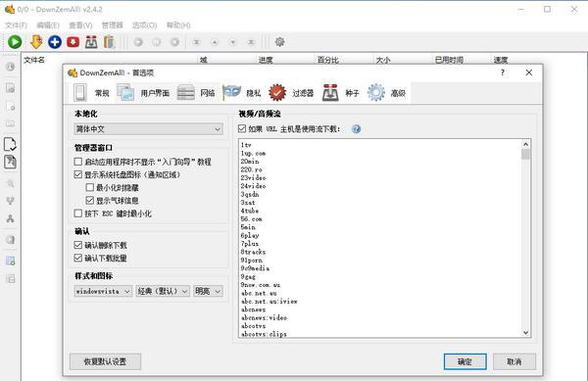
Task: Click the clipboard paste toolbar icon
Action: tap(109, 41)
